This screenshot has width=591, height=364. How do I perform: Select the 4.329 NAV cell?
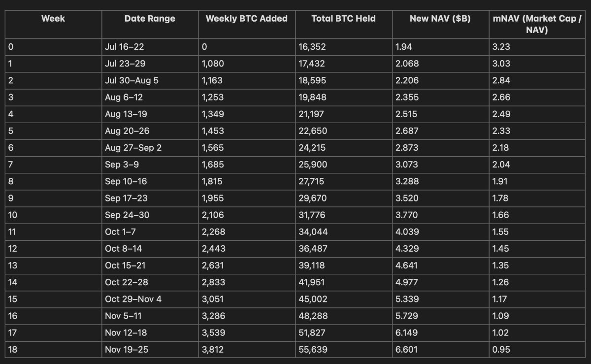coord(407,248)
